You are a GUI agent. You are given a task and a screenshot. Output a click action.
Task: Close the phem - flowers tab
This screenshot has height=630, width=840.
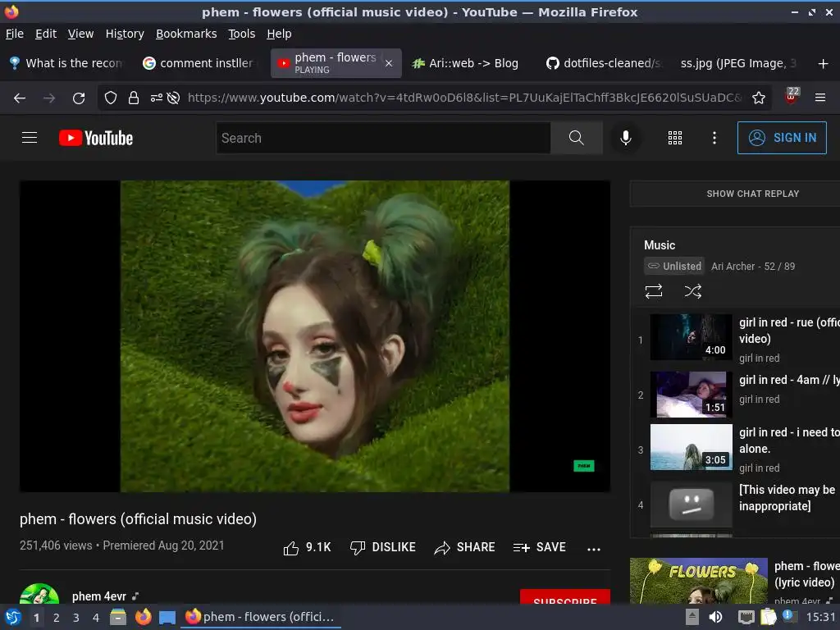tap(389, 63)
